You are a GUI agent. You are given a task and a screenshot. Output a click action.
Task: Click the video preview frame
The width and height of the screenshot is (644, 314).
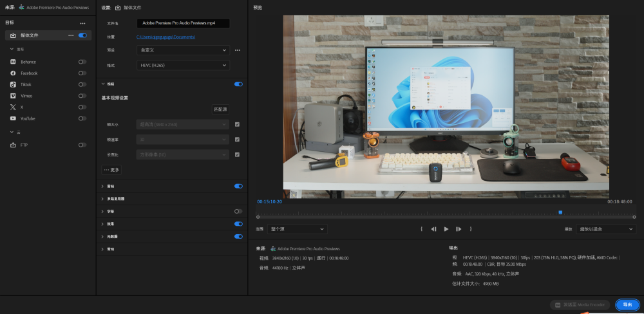coord(446,107)
